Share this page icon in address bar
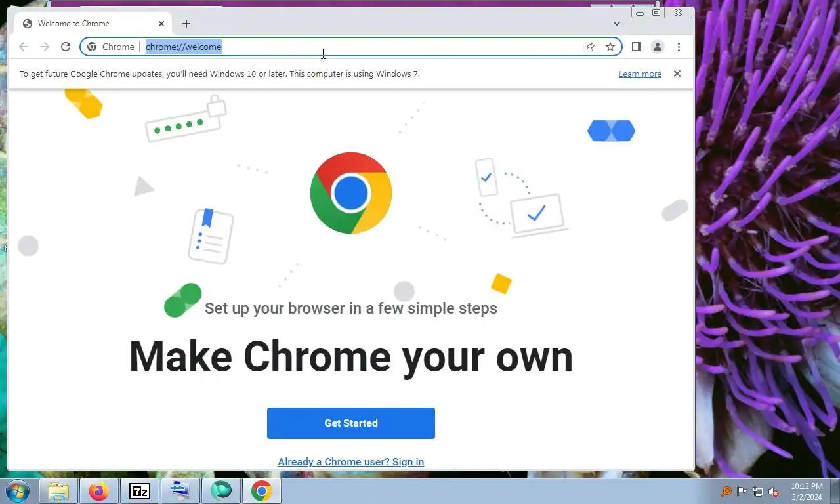This screenshot has height=504, width=840. [589, 47]
